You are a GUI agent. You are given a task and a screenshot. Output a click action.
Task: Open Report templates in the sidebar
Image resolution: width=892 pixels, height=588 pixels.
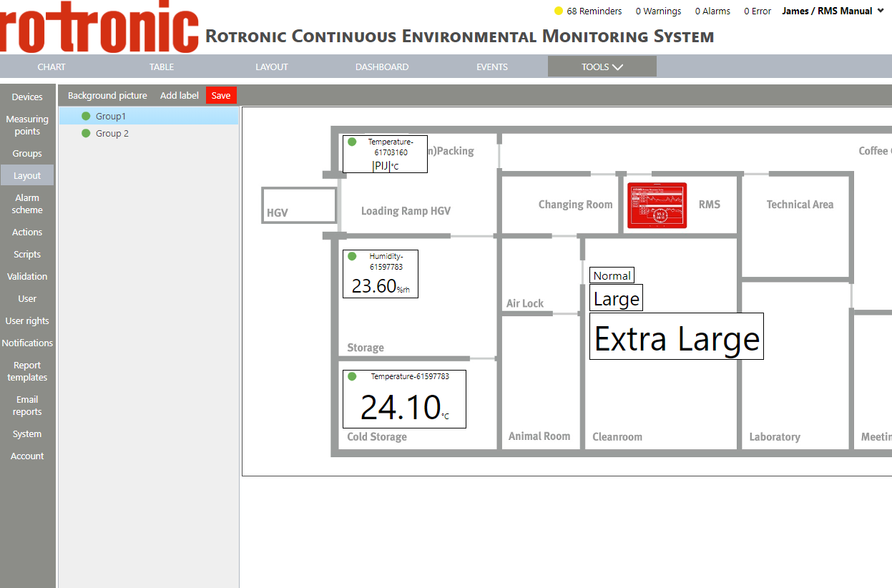(x=27, y=371)
